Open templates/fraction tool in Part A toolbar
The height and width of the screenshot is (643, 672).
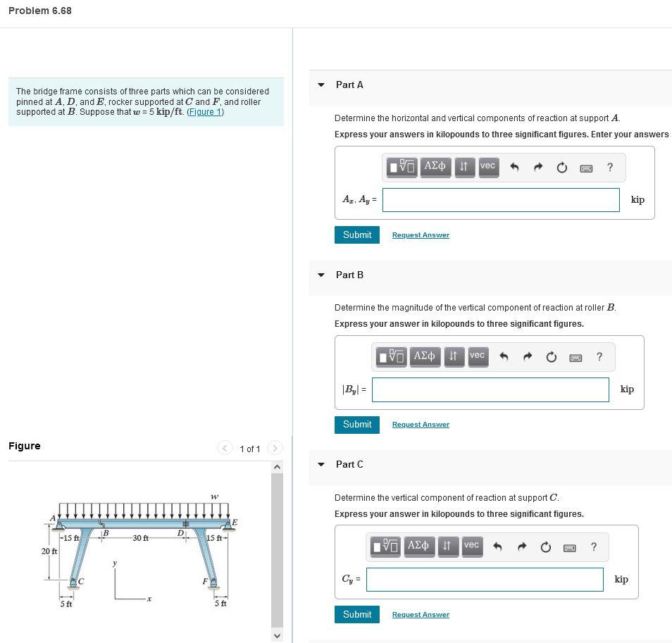401,167
